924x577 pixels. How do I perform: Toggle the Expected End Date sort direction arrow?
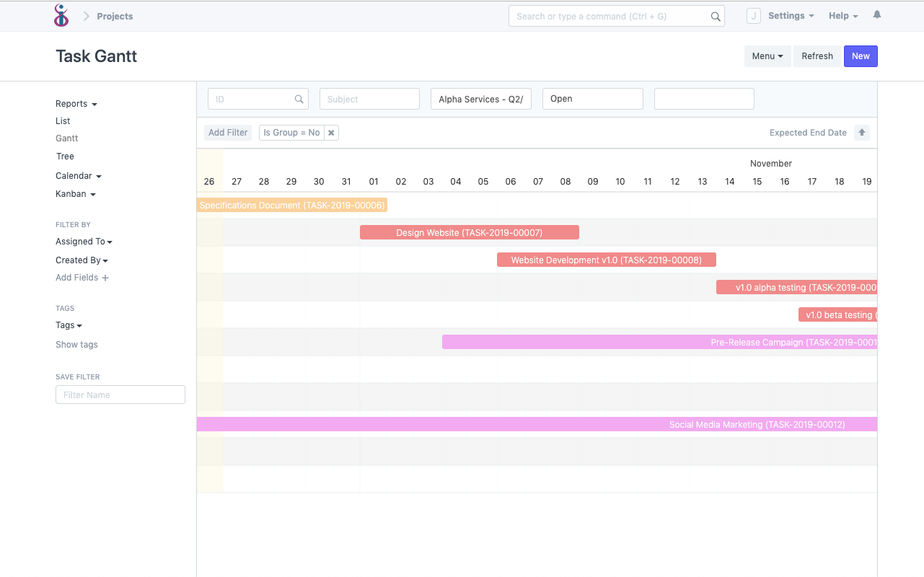(862, 132)
